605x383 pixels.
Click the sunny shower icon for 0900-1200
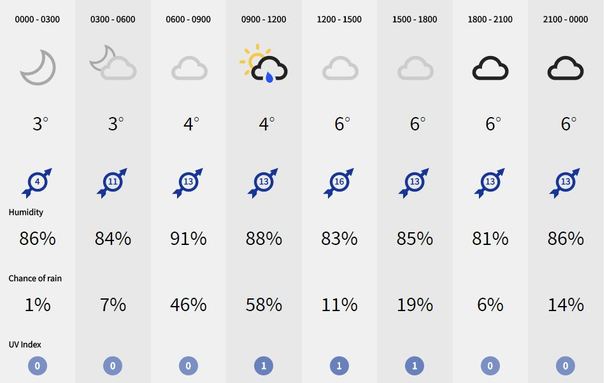click(x=264, y=63)
